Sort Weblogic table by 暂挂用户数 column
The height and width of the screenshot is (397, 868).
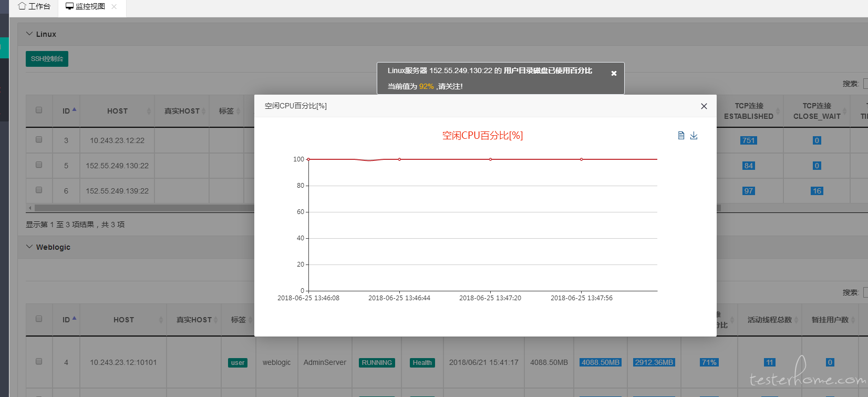830,320
